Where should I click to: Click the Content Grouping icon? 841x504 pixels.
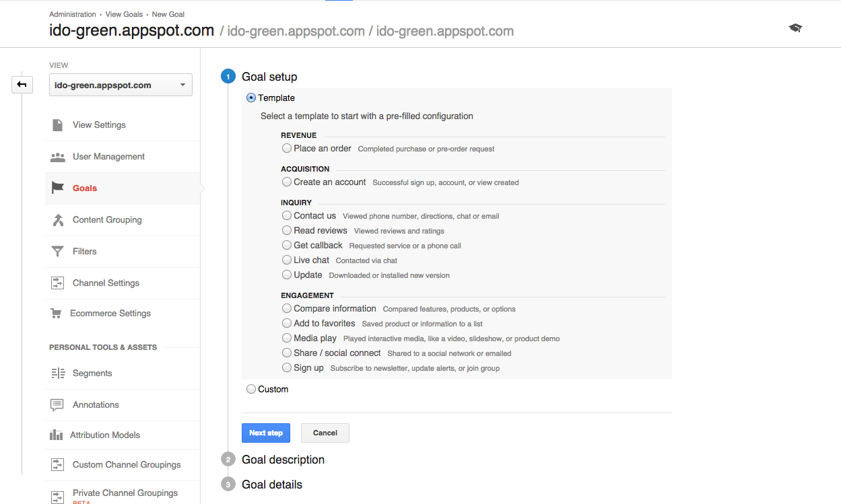pyautogui.click(x=57, y=220)
